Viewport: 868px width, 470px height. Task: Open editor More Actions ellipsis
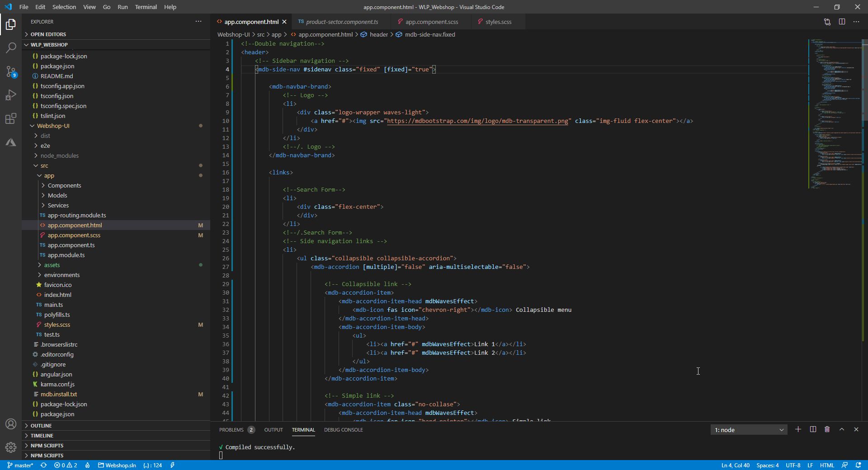[856, 22]
